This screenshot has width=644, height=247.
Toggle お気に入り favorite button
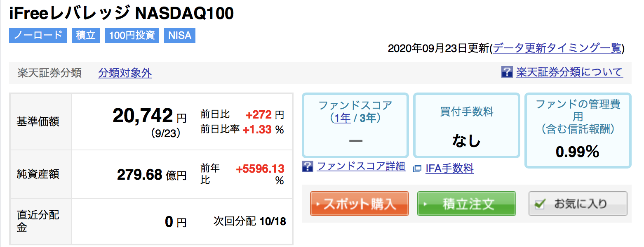(578, 204)
